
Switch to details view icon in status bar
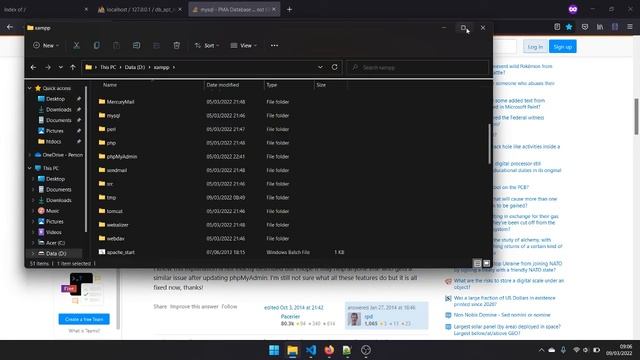tap(477, 264)
